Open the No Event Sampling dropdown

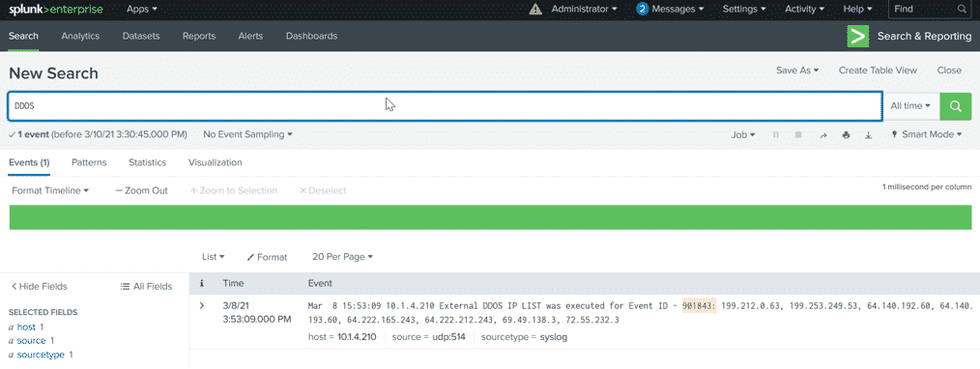click(247, 134)
